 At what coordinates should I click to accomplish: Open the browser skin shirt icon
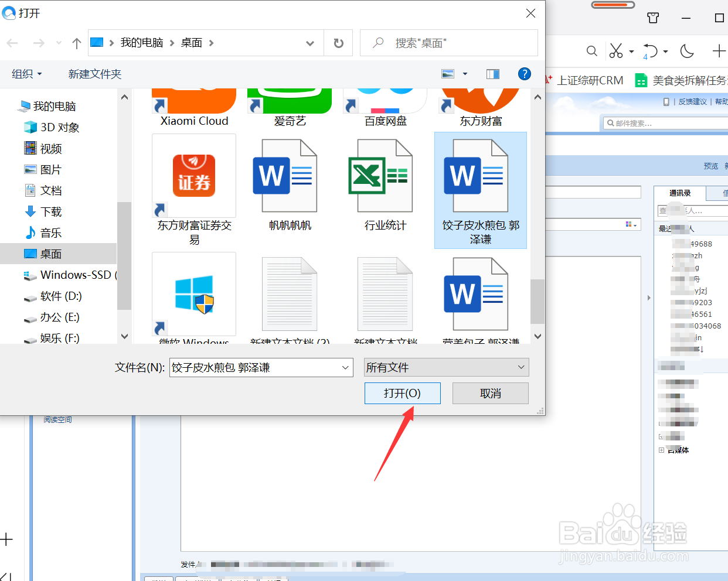tap(653, 18)
